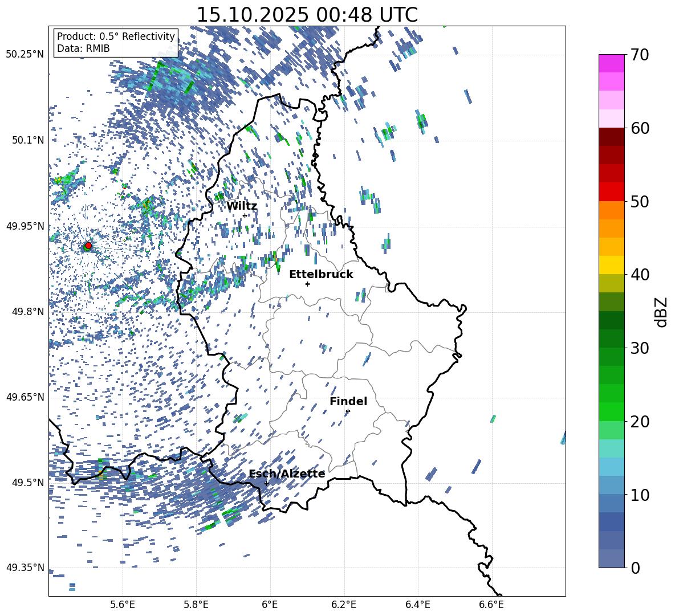Click the colorbar 0 tick label
This screenshot has height=616, width=675.
pyautogui.click(x=635, y=568)
